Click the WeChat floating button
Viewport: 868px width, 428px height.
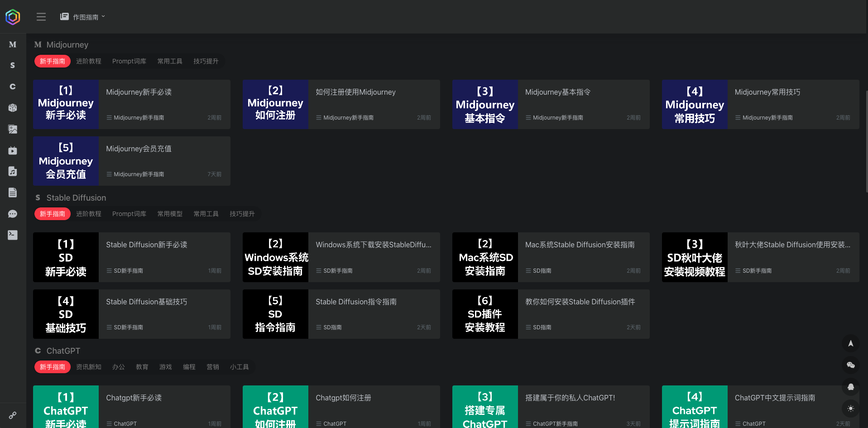tap(851, 365)
